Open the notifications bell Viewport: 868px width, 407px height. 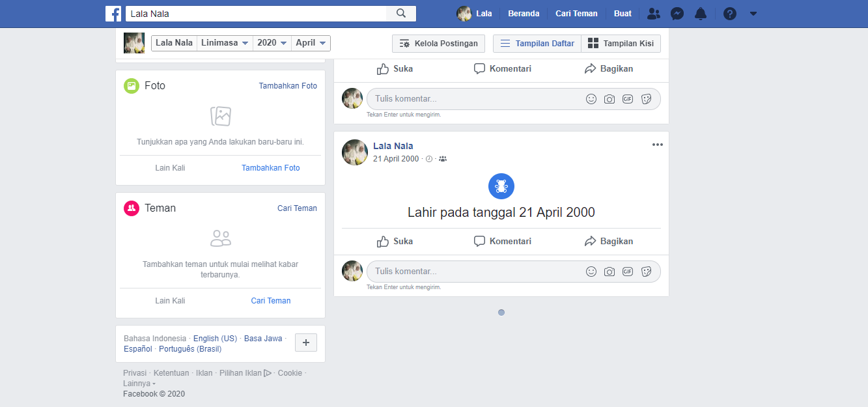pos(701,14)
